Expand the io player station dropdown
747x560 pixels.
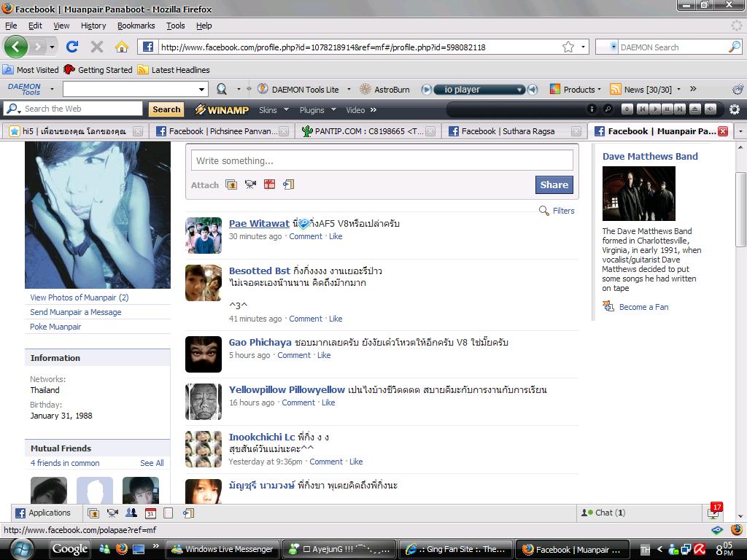point(519,89)
